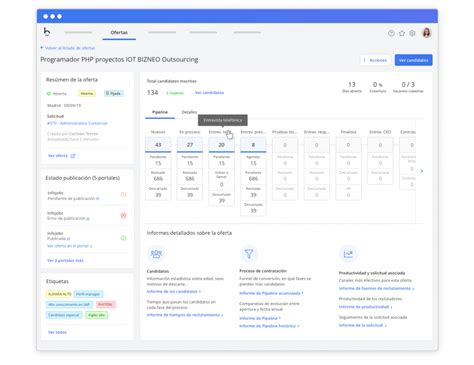Open the help question mark icon
This screenshot has width=474, height=365.
(391, 33)
